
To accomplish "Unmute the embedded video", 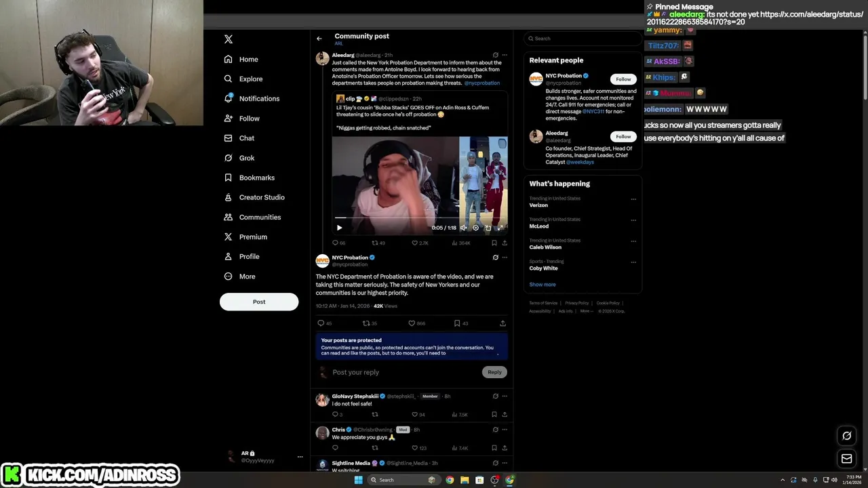I will (463, 228).
